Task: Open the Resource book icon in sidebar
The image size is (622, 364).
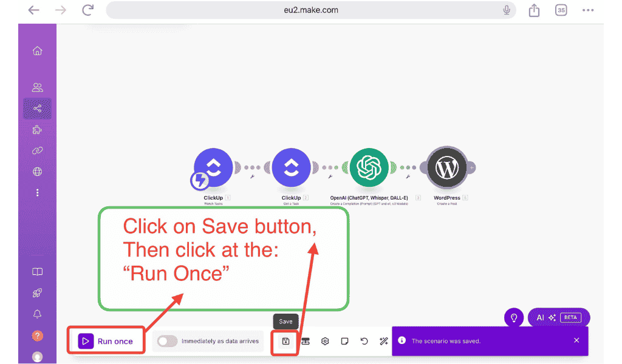Action: (x=37, y=272)
